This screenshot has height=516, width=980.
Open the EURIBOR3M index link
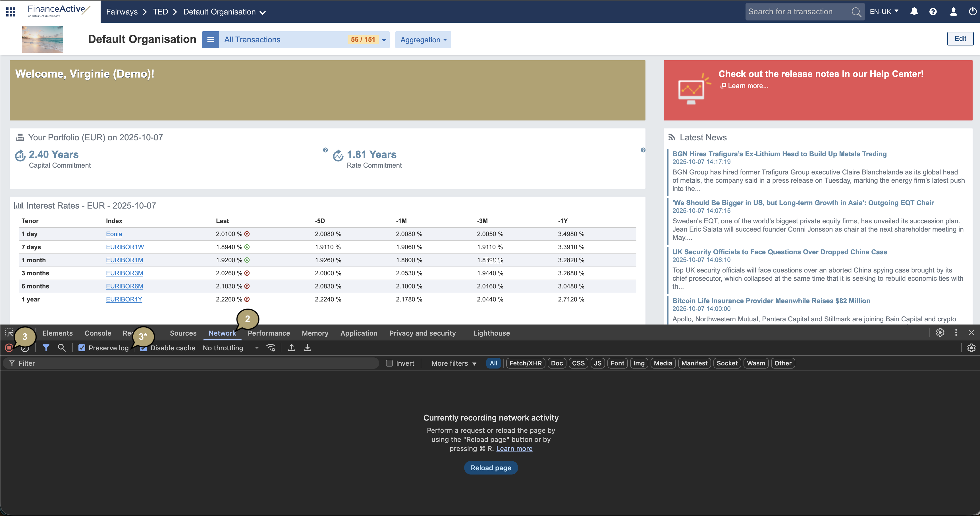[124, 273]
